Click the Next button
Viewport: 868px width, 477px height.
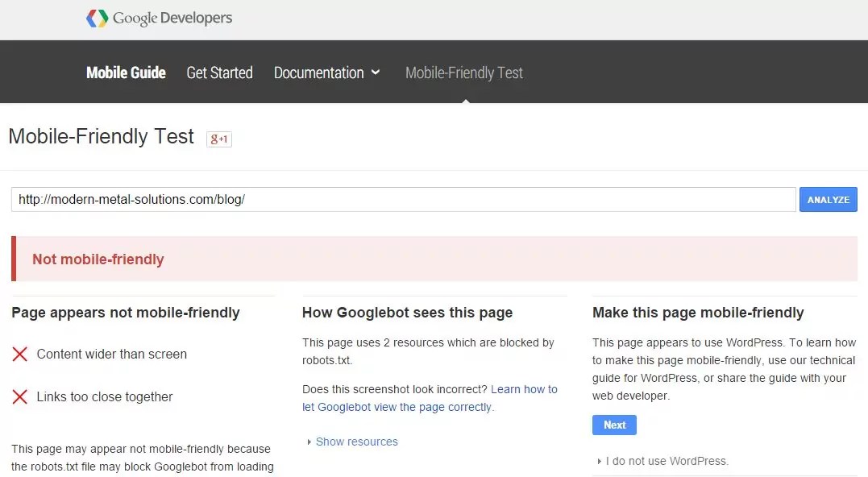(x=614, y=425)
